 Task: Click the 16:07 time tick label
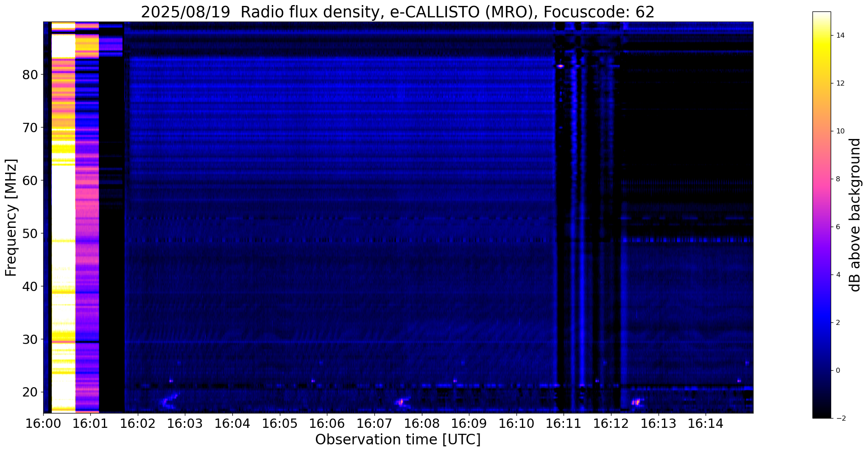tap(374, 424)
